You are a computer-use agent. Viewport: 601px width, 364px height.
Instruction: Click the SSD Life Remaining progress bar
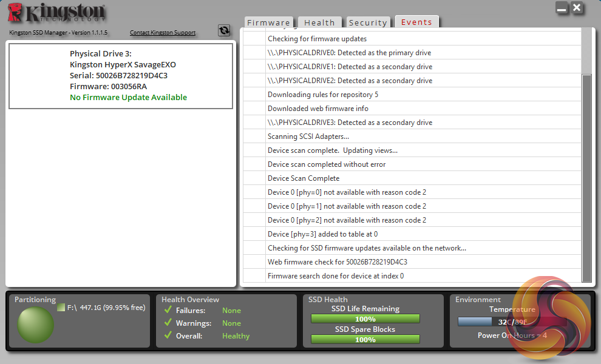pyautogui.click(x=365, y=318)
